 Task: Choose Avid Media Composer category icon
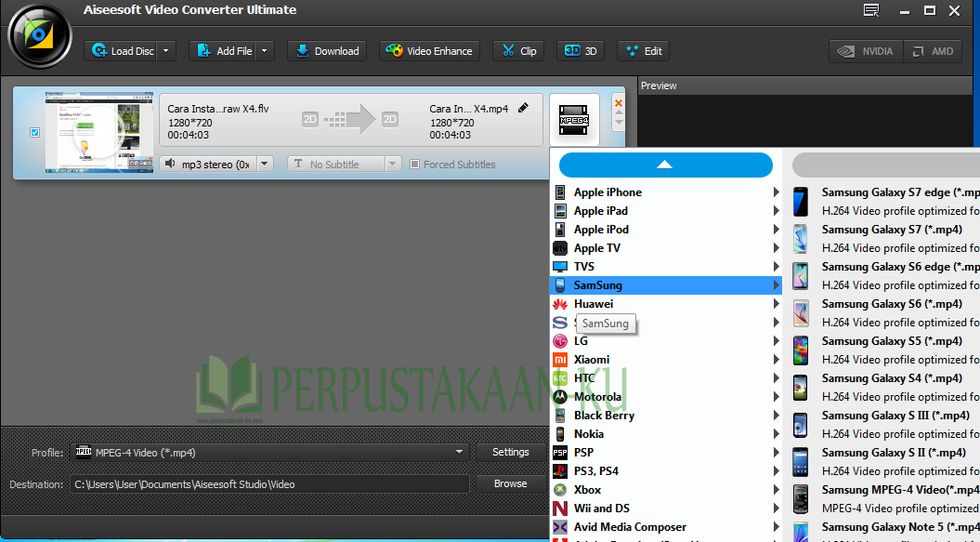click(560, 527)
